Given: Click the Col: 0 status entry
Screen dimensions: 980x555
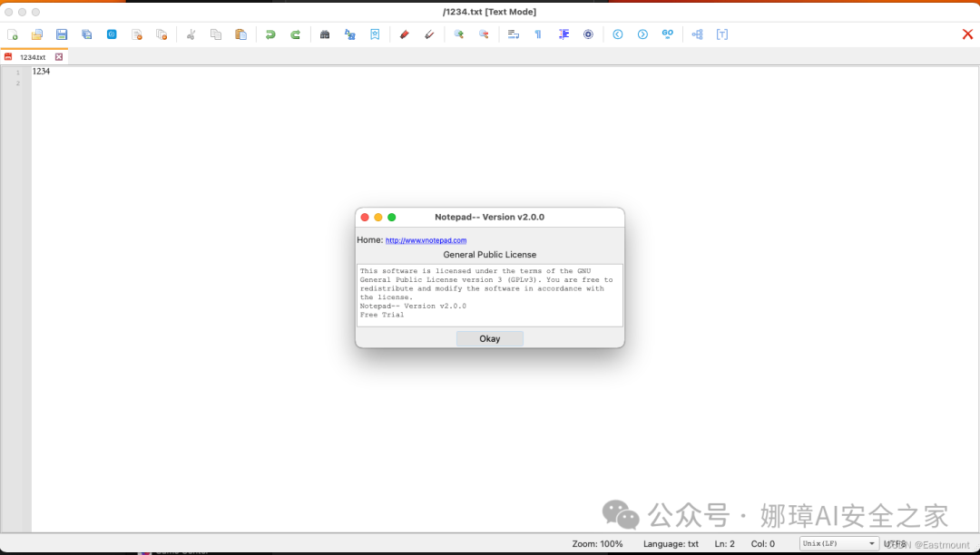Looking at the screenshot, I should tap(762, 544).
